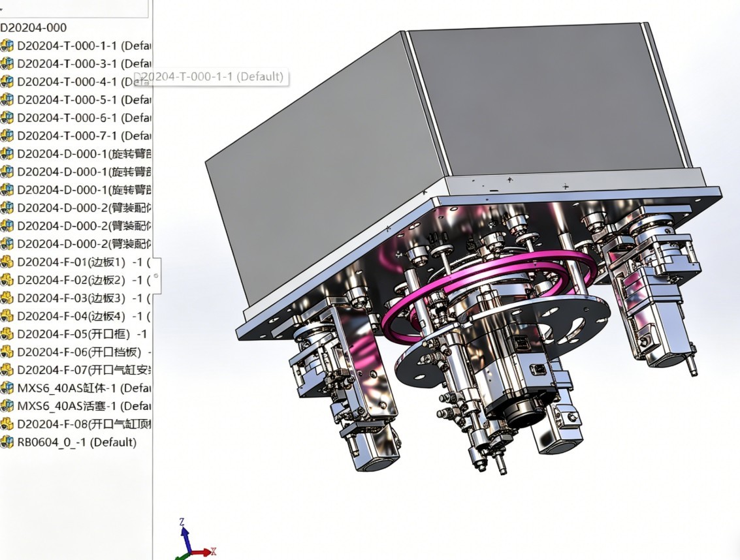Click the icon next to RB0604_0_-1

point(7,442)
